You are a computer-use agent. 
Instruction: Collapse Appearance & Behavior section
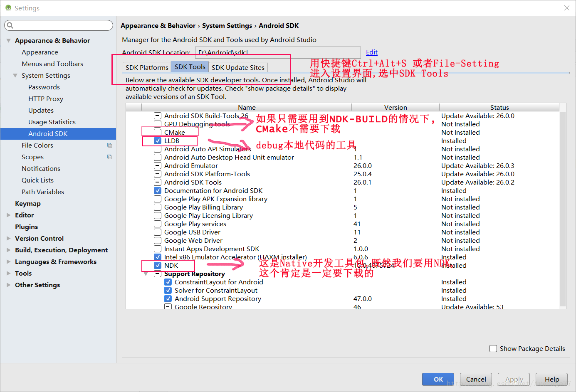pyautogui.click(x=8, y=40)
